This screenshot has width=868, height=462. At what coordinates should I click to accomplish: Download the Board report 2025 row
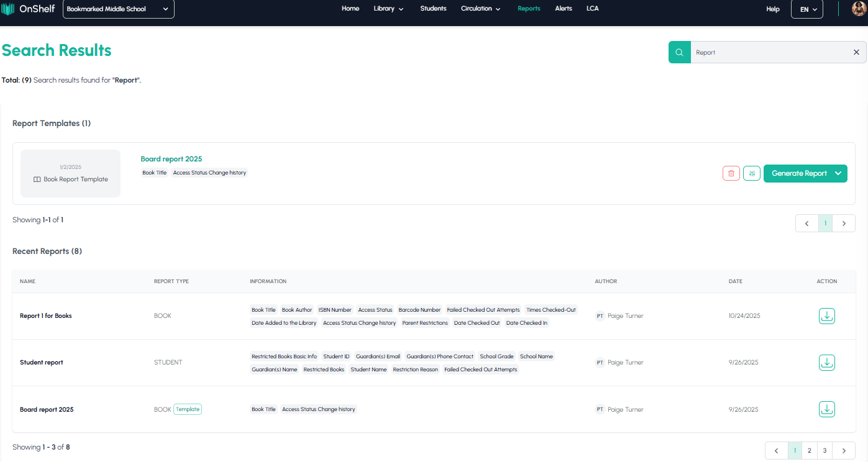tap(826, 409)
